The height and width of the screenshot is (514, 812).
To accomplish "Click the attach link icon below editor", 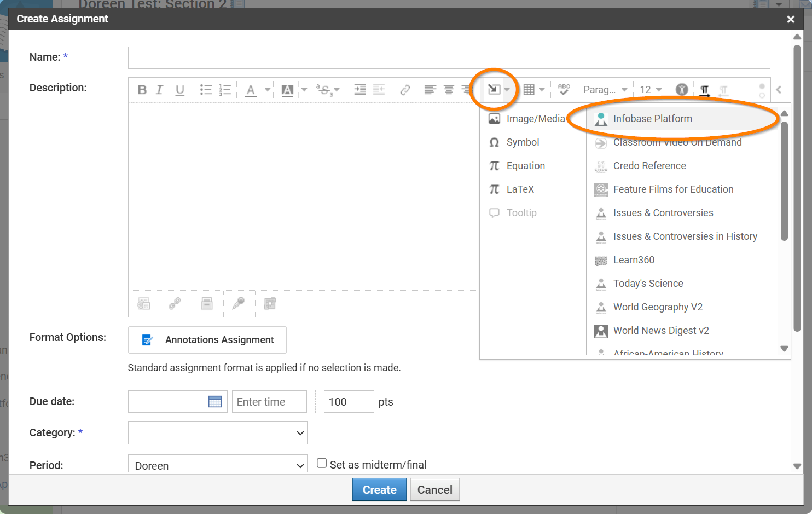I will (x=175, y=303).
